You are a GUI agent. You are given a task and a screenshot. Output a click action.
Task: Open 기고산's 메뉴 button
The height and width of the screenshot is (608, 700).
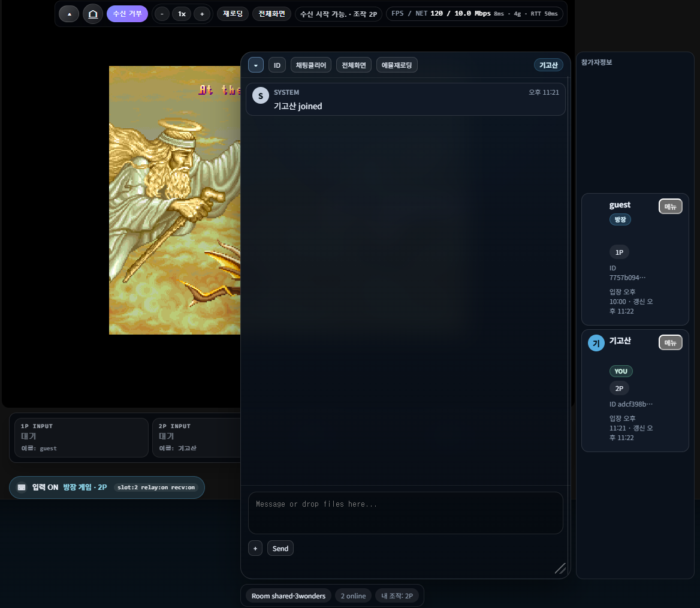[x=670, y=342]
